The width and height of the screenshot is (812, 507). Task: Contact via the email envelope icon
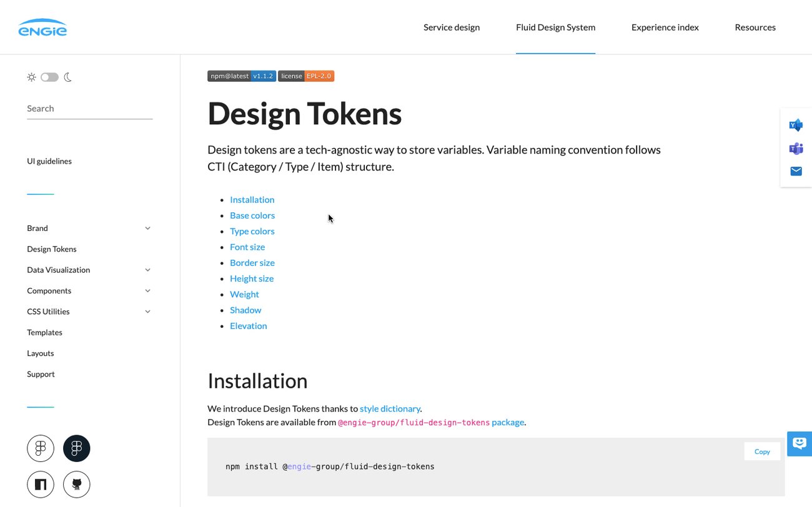coord(796,170)
